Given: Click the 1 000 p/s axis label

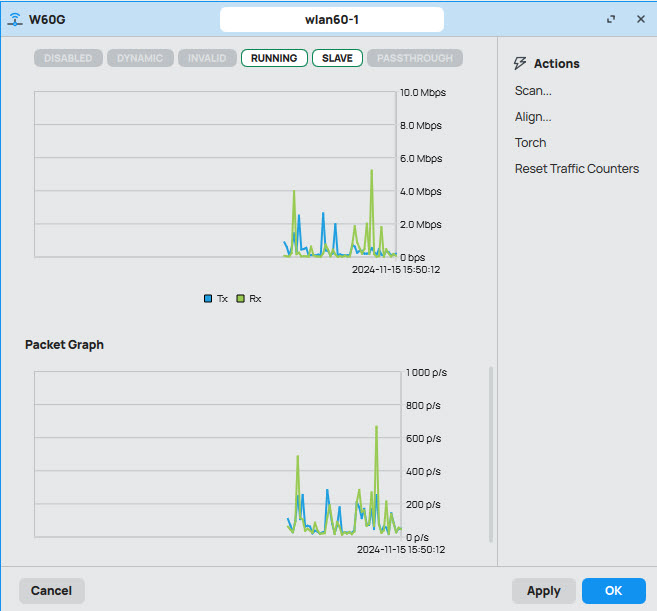Looking at the screenshot, I should pyautogui.click(x=426, y=373).
